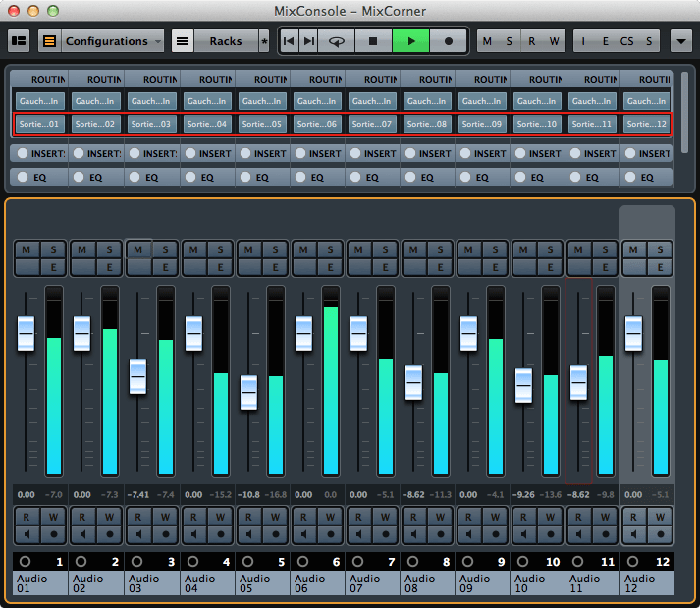Toggle the left zone channel selector icon
Screen dimensions: 700x608
tap(19, 41)
